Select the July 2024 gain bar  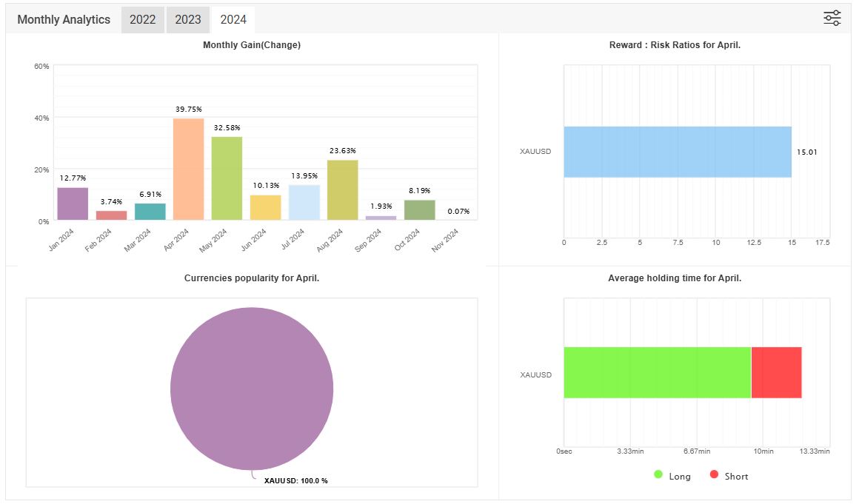(304, 203)
